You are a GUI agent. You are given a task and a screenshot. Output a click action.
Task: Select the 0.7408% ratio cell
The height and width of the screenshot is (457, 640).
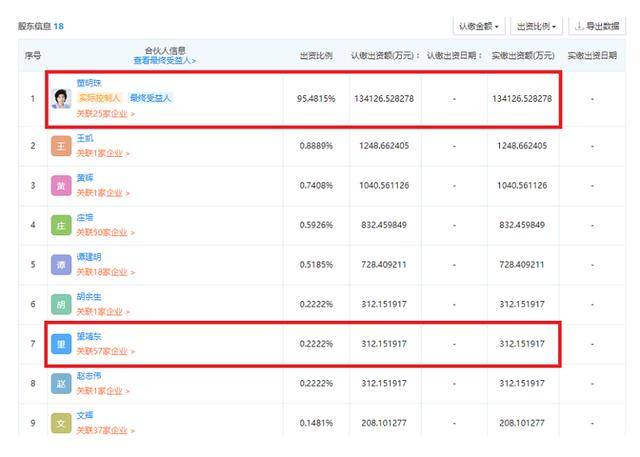coord(316,186)
